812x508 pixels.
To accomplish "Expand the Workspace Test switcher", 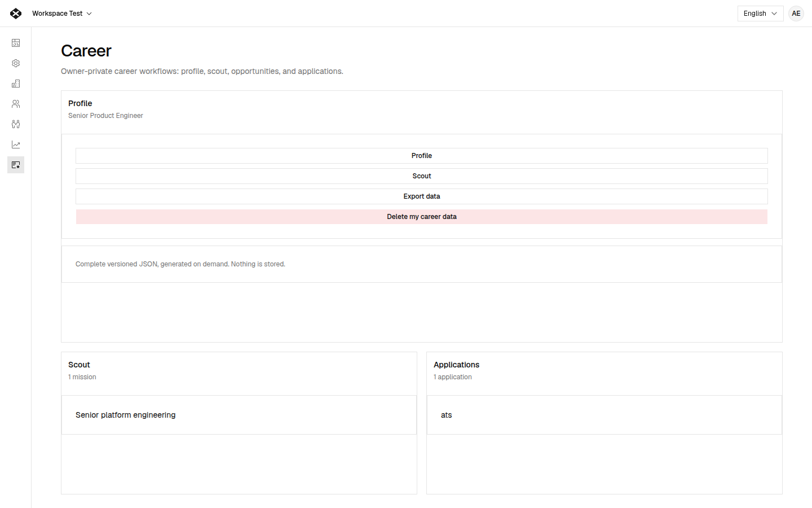I will (61, 14).
